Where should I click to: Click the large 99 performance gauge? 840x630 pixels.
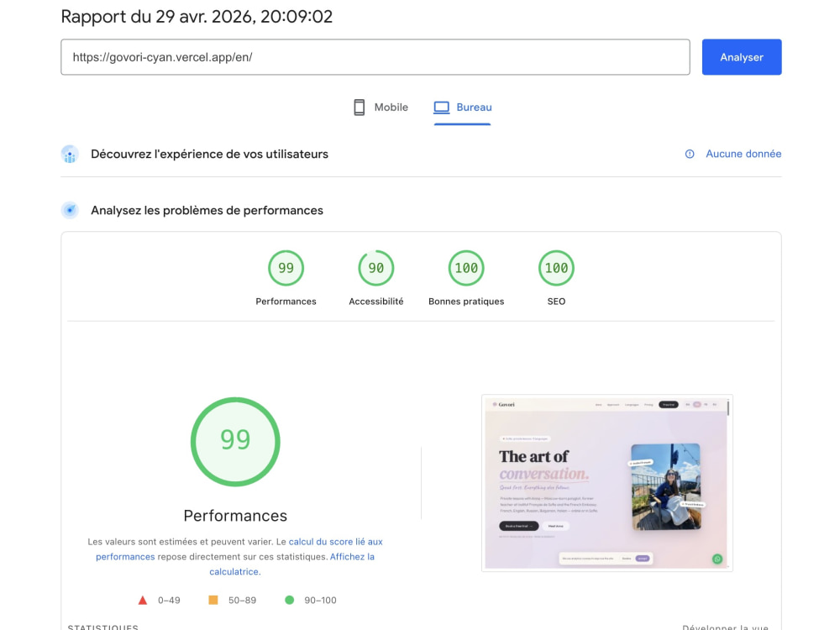click(x=235, y=442)
